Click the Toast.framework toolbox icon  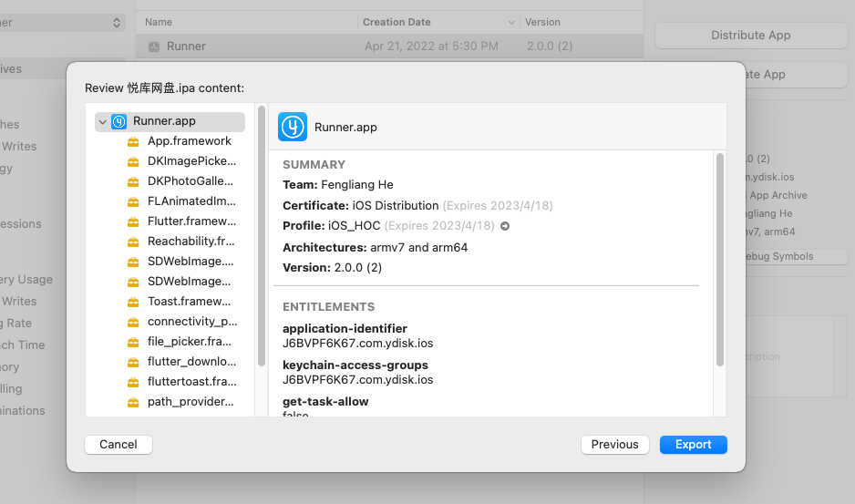pos(133,302)
